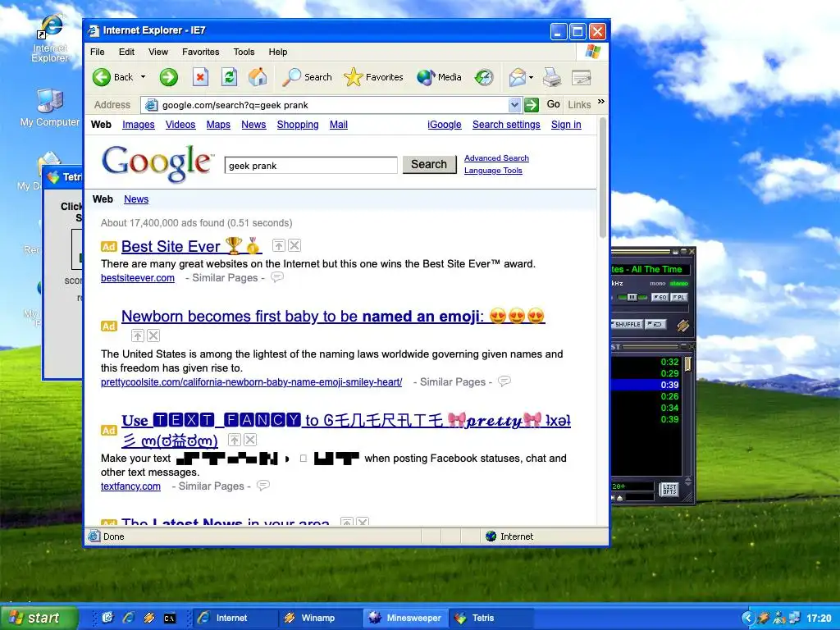The image size is (840, 630).
Task: Click Winamp's lightning bolt logo icon
Action: coord(682,325)
